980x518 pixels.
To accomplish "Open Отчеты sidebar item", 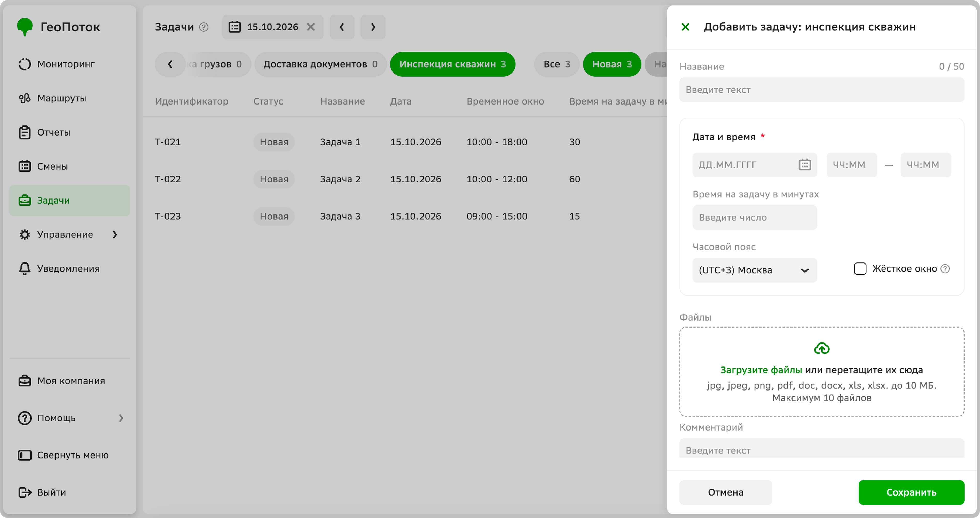I will (x=70, y=132).
